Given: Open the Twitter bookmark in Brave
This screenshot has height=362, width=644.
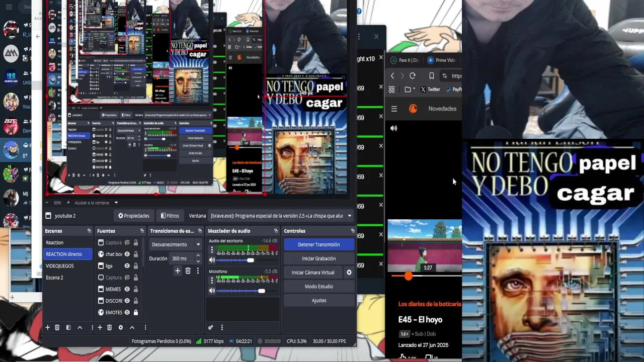Looking at the screenshot, I should 430,89.
